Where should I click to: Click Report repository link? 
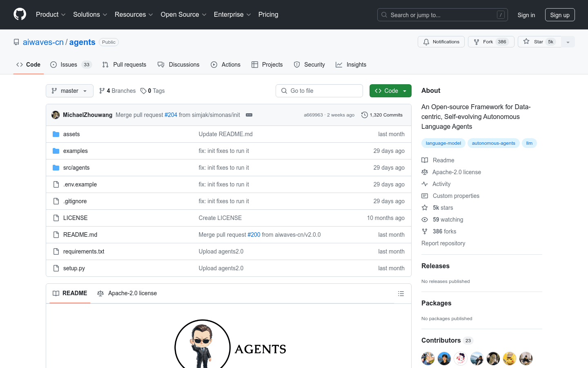[443, 243]
